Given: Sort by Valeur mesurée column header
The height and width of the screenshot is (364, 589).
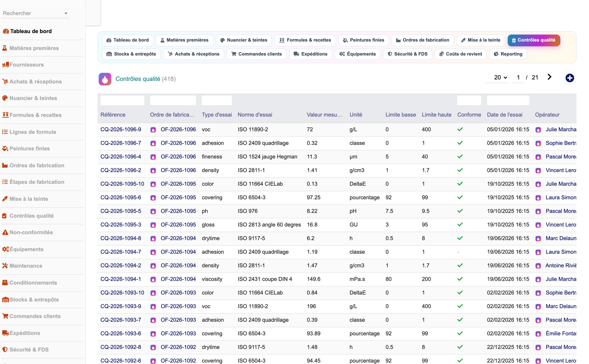Looking at the screenshot, I should [x=324, y=115].
